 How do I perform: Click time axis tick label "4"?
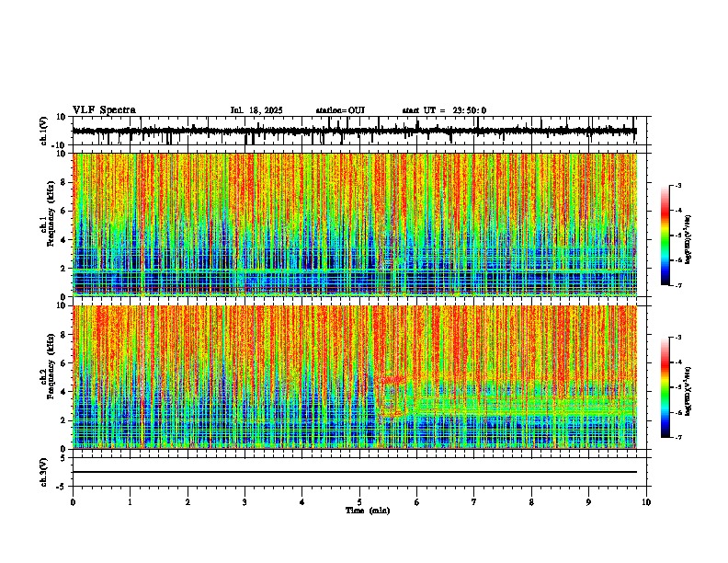tap(302, 502)
